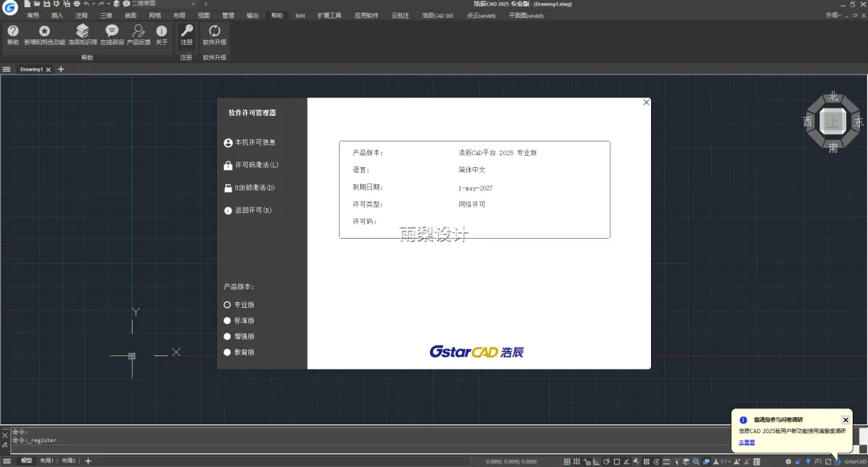The image size is (868, 467).
Task: Add a new layout with plus button
Action: pos(88,461)
